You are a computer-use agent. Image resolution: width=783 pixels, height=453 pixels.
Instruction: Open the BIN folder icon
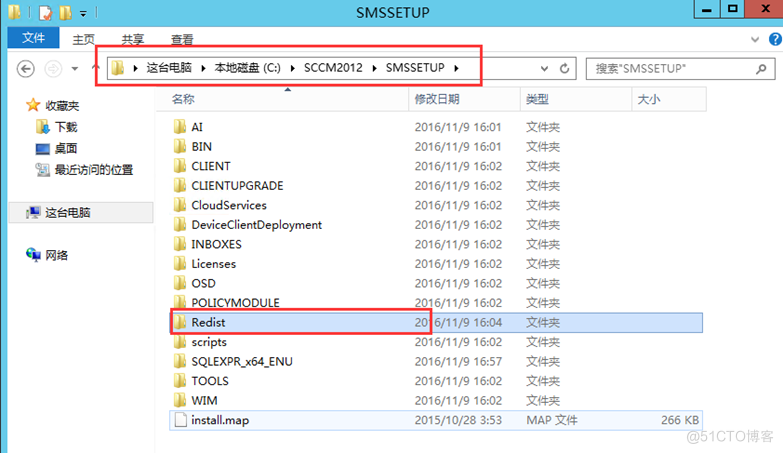[180, 146]
